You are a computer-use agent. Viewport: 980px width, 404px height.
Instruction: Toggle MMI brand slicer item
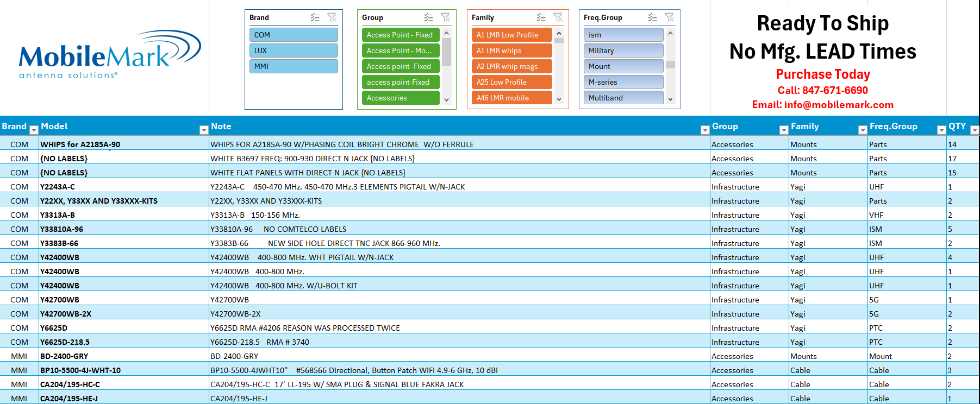tap(294, 66)
